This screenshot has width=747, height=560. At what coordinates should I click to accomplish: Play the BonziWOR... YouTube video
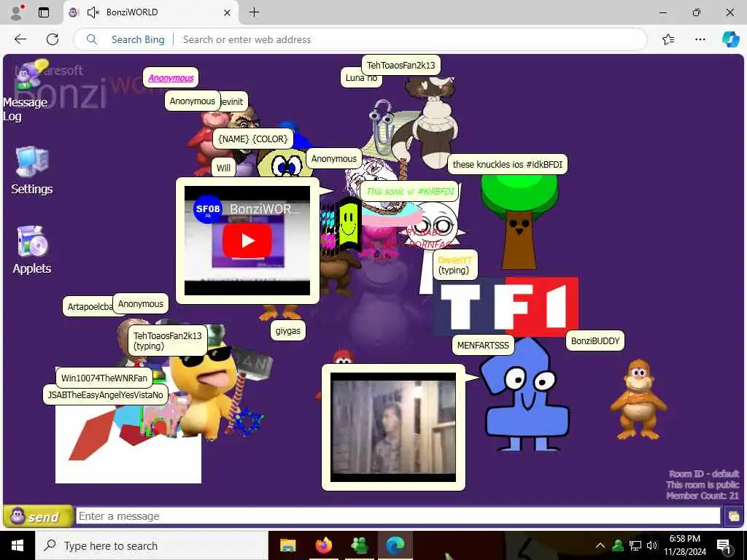pyautogui.click(x=247, y=241)
